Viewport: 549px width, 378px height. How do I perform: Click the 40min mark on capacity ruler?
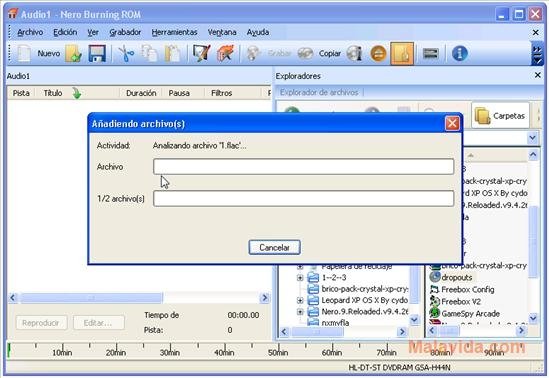pos(224,352)
